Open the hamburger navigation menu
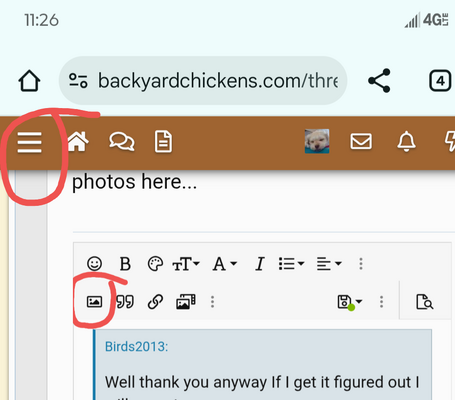The height and width of the screenshot is (400, 455). pos(29,142)
